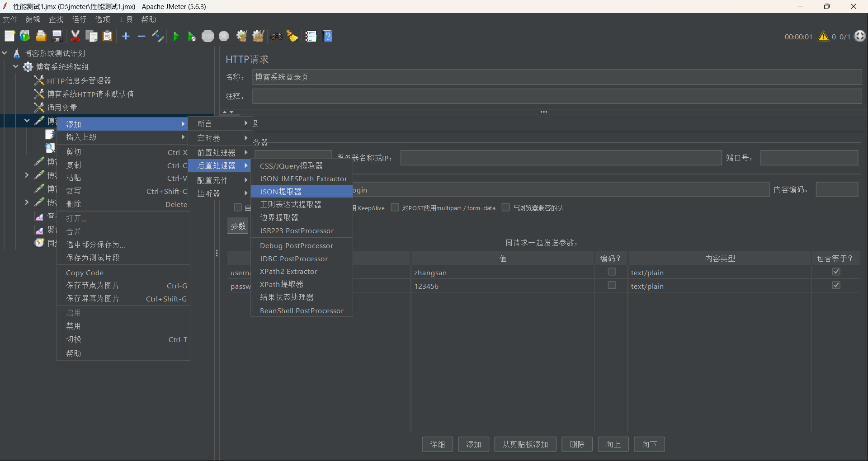Viewport: 868px width, 461px height.
Task: Click the HTTP信息头管理器 wrench icon
Action: [x=39, y=80]
